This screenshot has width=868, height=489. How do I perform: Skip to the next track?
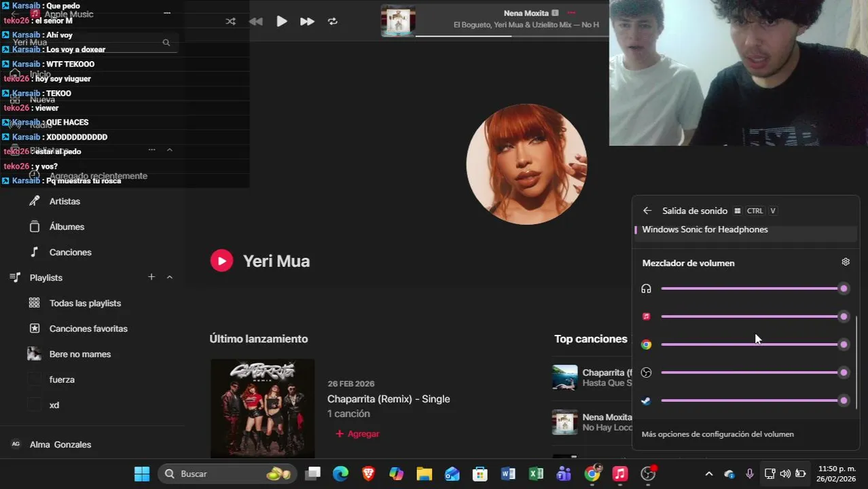click(x=307, y=21)
